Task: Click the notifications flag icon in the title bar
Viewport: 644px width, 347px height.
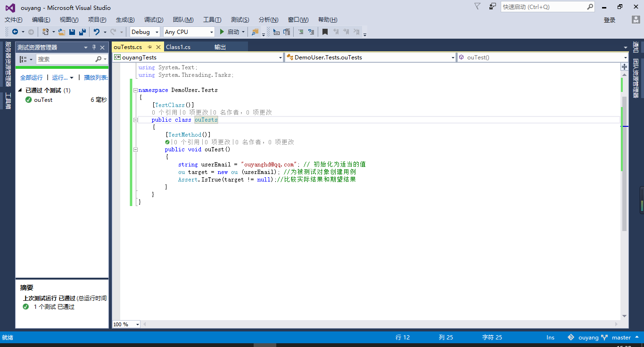Action: coord(477,7)
